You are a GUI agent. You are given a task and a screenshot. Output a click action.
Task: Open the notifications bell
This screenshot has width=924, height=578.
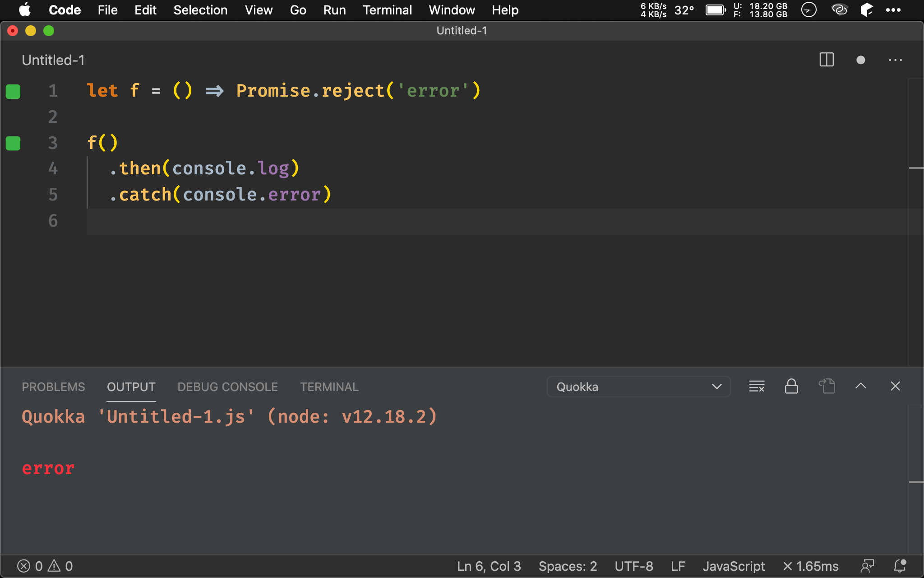tap(900, 566)
